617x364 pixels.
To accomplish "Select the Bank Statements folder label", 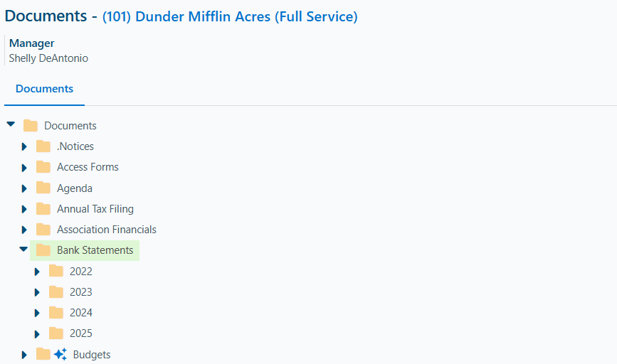I will pyautogui.click(x=95, y=250).
